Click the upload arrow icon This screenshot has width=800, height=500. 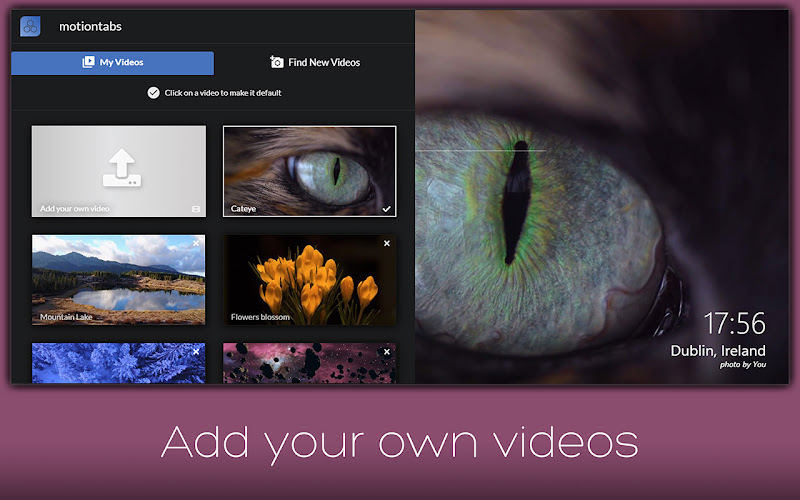point(121,168)
